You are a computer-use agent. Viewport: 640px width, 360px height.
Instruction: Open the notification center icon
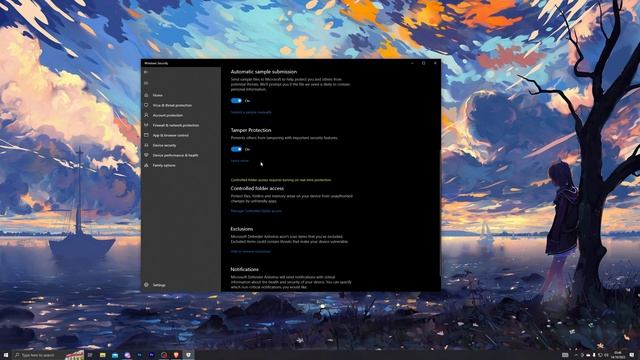coord(632,355)
